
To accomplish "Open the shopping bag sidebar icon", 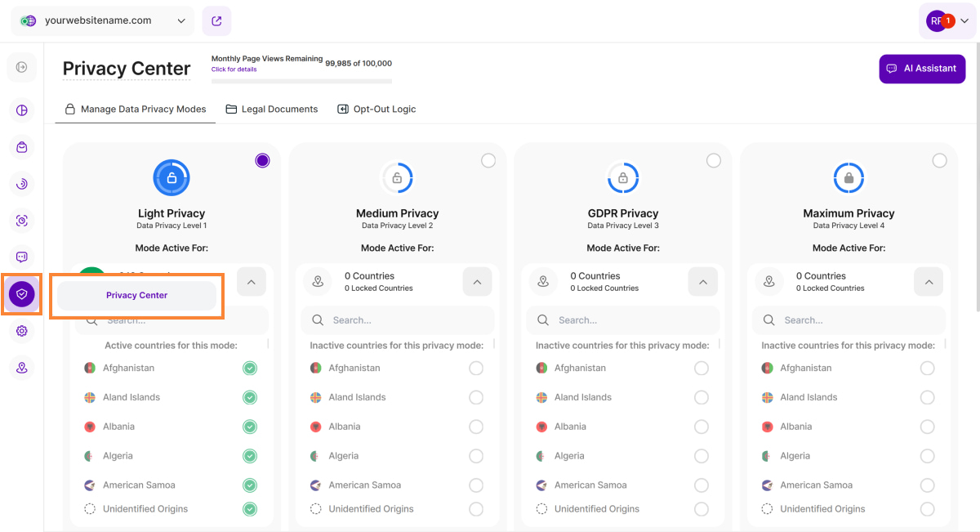I will [x=22, y=147].
